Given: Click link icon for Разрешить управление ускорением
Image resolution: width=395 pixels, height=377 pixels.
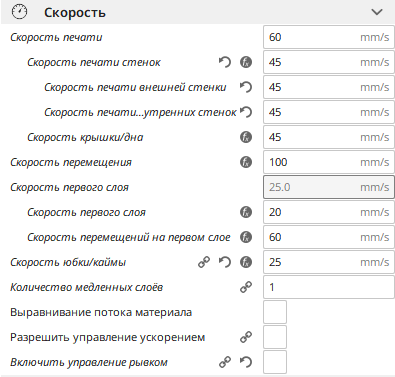Looking at the screenshot, I should point(246,337).
